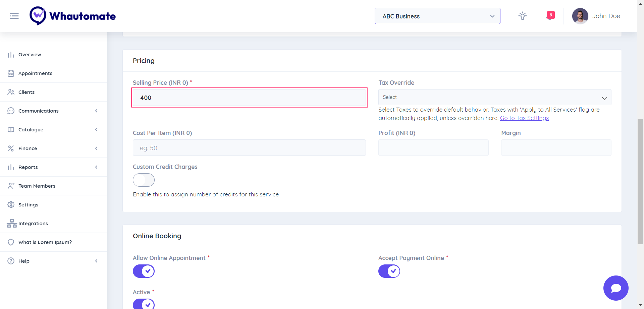The height and width of the screenshot is (309, 644).
Task: Click the Appointments calendar icon
Action: 11,73
